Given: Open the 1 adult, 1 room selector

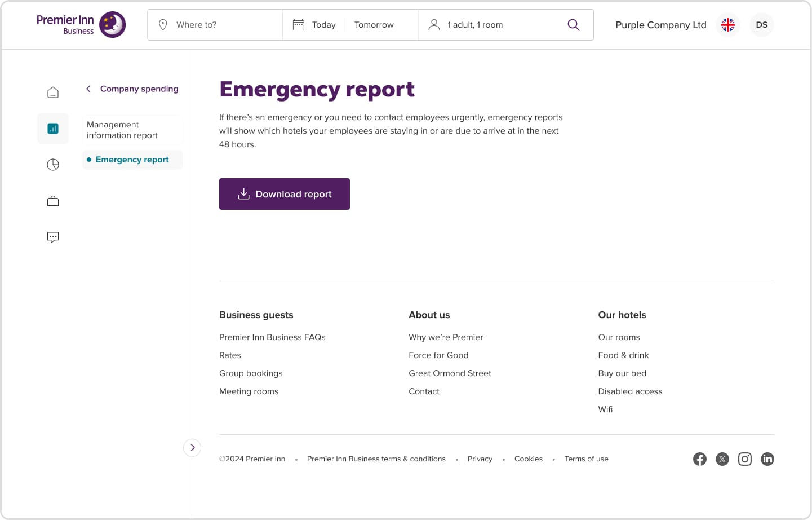Looking at the screenshot, I should 475,25.
